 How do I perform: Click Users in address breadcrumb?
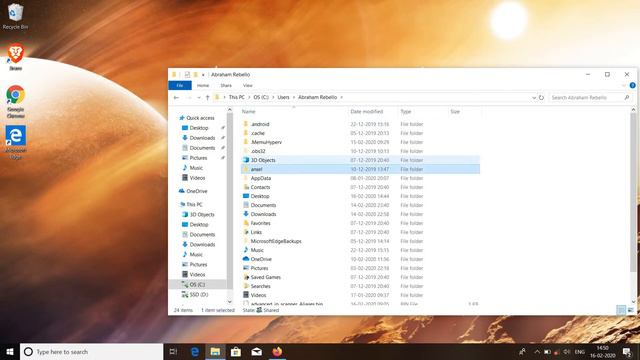tap(283, 98)
